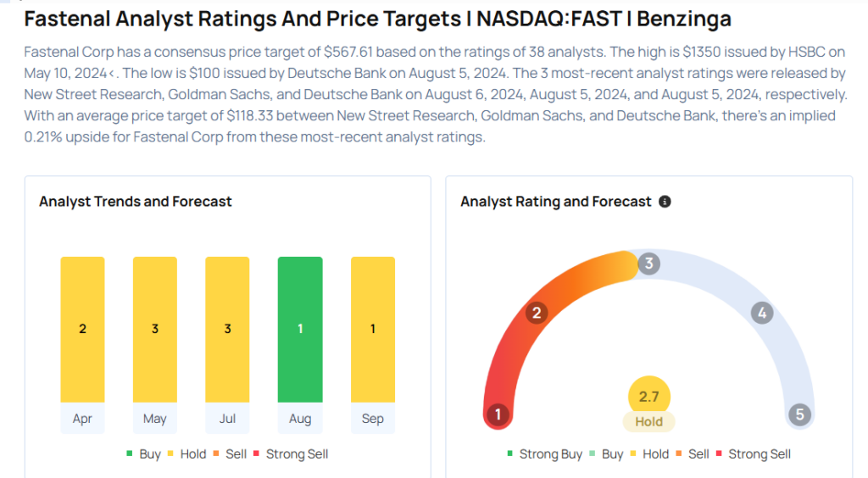Click the info icon beside Analyst Rating and Forecast
Screen dimensions: 868x478
click(x=665, y=202)
